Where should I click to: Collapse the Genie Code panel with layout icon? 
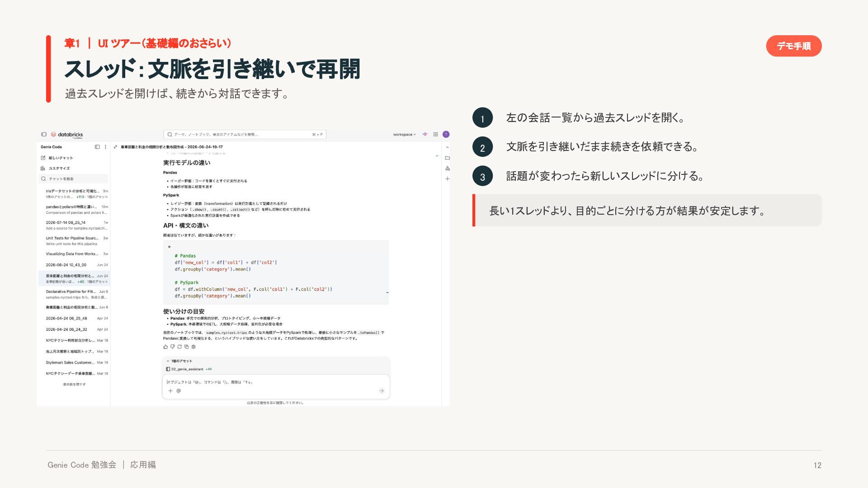(97, 147)
